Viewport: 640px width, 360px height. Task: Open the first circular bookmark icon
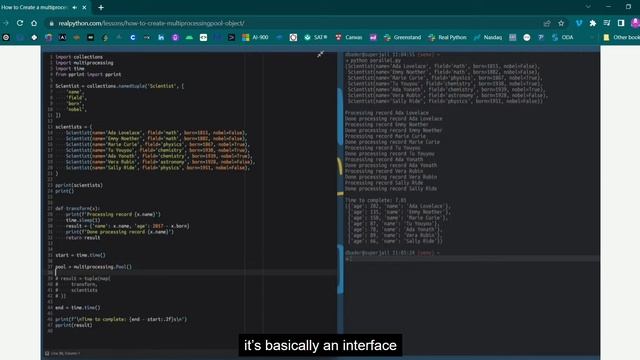tap(6, 37)
